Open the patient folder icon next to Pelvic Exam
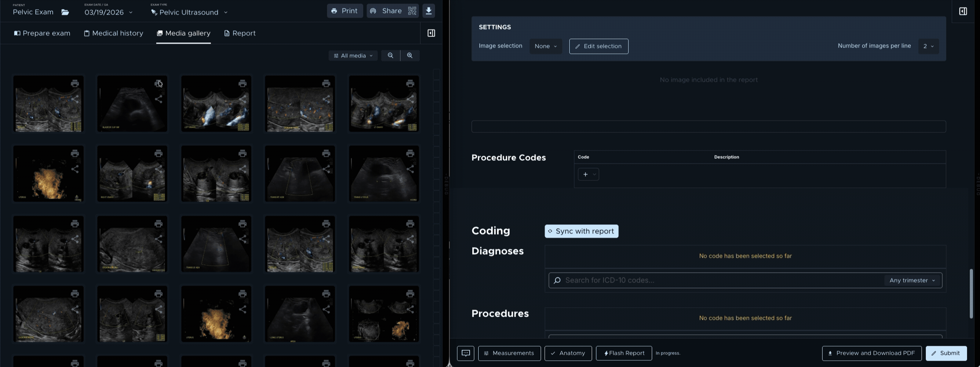Screen dimensions: 980x367 (65, 12)
